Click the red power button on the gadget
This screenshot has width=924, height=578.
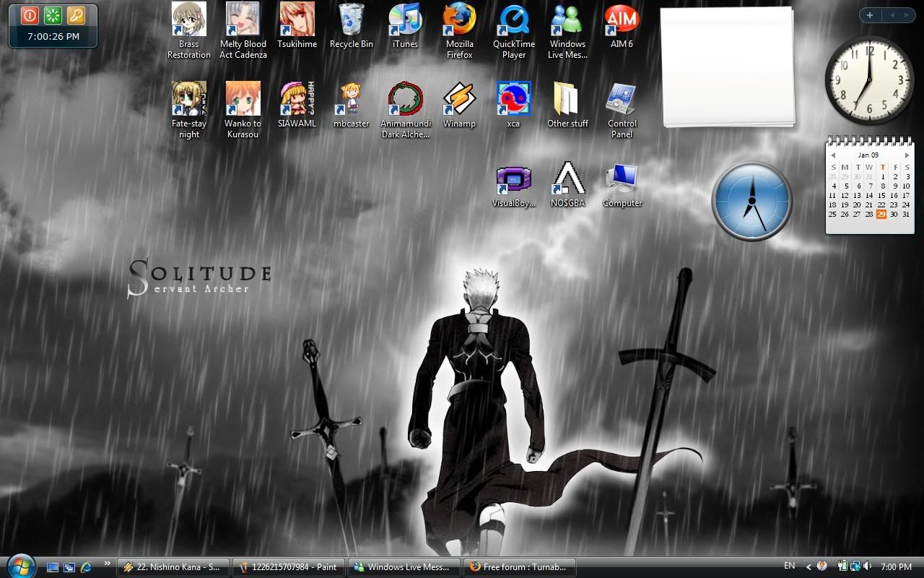(30, 15)
